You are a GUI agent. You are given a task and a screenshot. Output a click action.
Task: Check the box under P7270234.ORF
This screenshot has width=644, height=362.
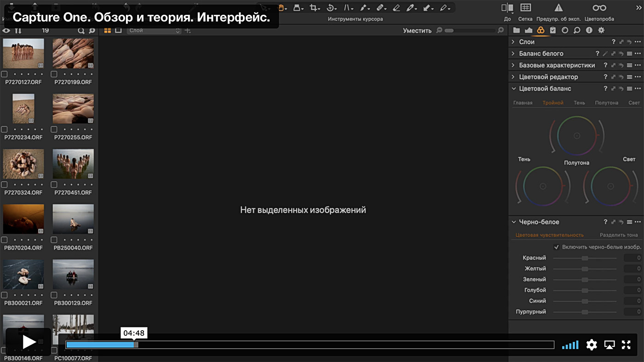click(4, 129)
